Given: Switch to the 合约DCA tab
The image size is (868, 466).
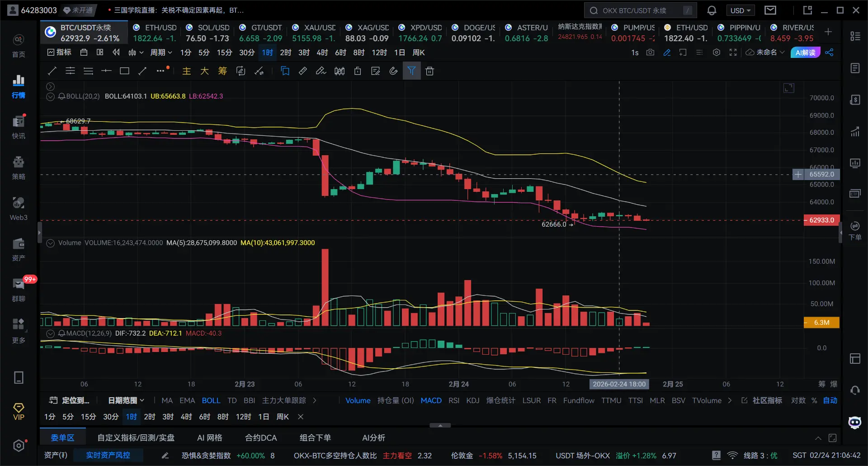Looking at the screenshot, I should (261, 437).
